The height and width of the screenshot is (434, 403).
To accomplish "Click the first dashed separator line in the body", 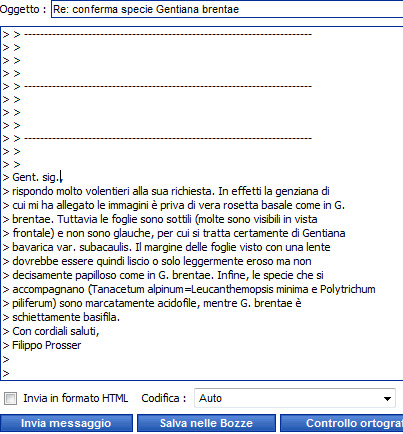I will point(168,34).
